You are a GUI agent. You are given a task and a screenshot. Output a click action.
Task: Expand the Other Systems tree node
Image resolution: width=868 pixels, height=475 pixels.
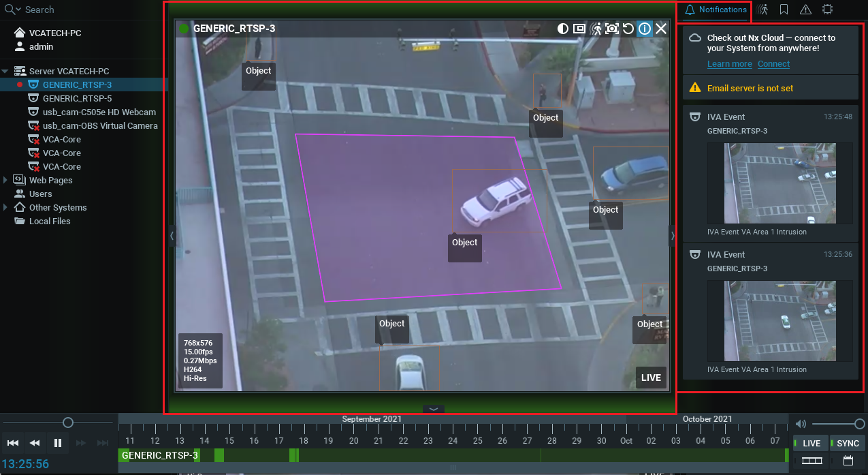[x=5, y=208]
